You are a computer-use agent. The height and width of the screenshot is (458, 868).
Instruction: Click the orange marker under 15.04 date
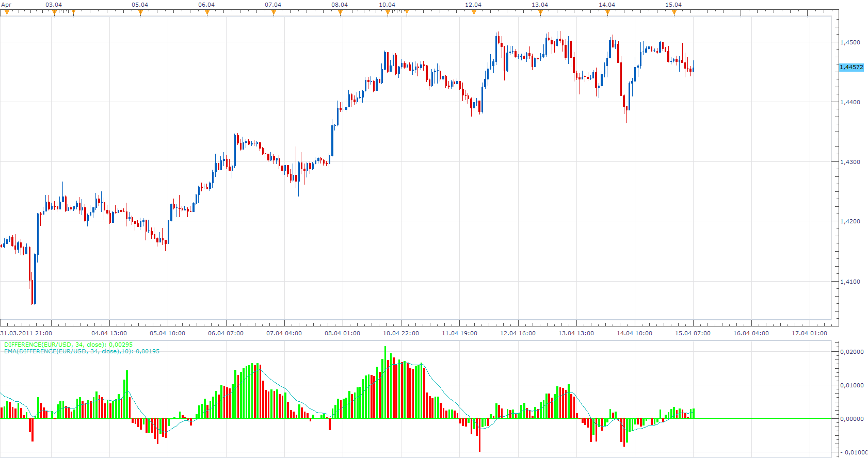click(674, 13)
